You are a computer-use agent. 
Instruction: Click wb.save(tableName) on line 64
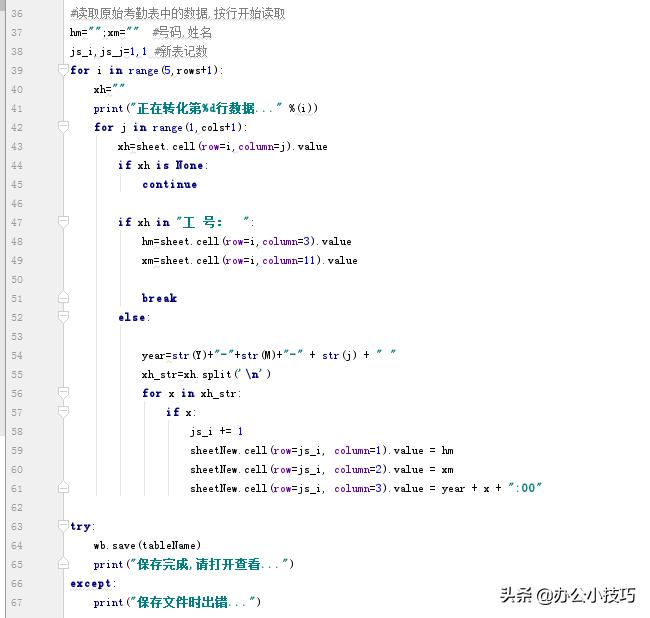(x=147, y=545)
